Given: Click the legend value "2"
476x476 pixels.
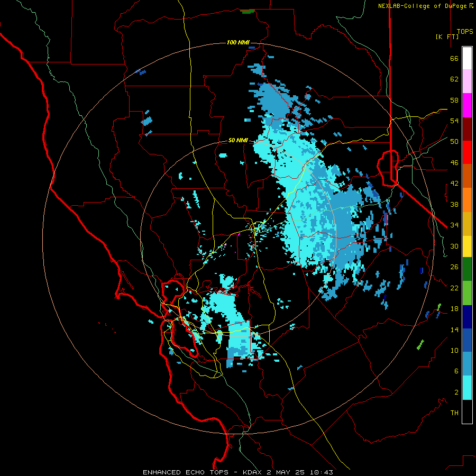Looking at the screenshot, I should tap(456, 392).
